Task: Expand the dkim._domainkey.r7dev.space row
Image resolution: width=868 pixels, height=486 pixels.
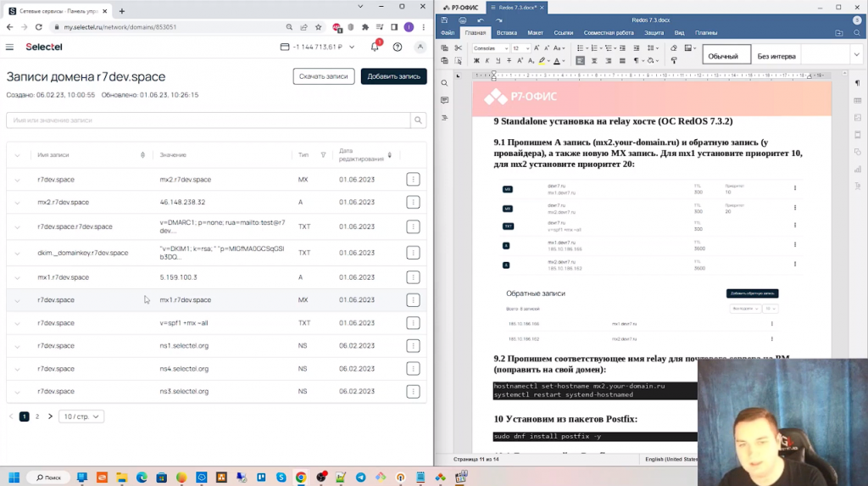Action: (17, 254)
